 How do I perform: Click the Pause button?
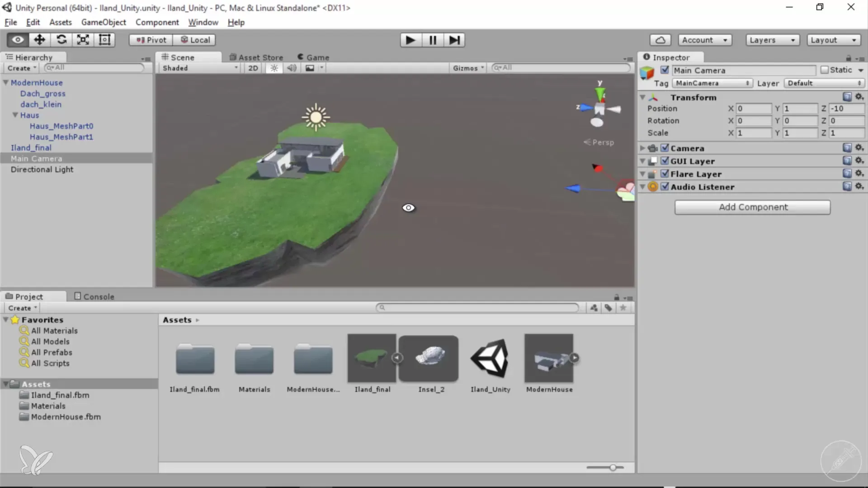(433, 40)
